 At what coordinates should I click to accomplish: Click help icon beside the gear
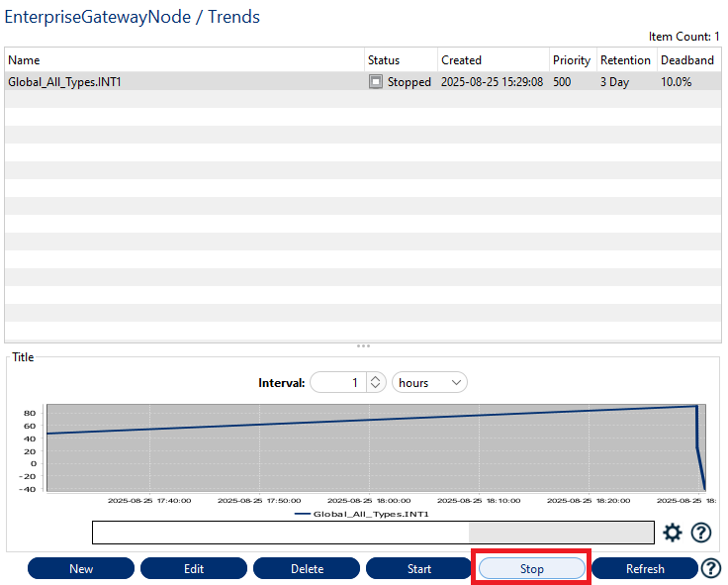click(701, 533)
